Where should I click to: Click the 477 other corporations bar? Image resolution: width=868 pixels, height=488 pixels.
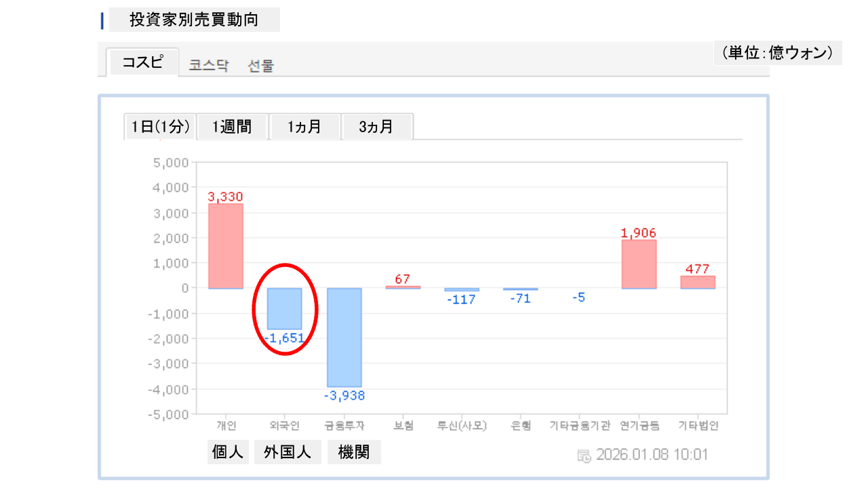[x=698, y=282]
